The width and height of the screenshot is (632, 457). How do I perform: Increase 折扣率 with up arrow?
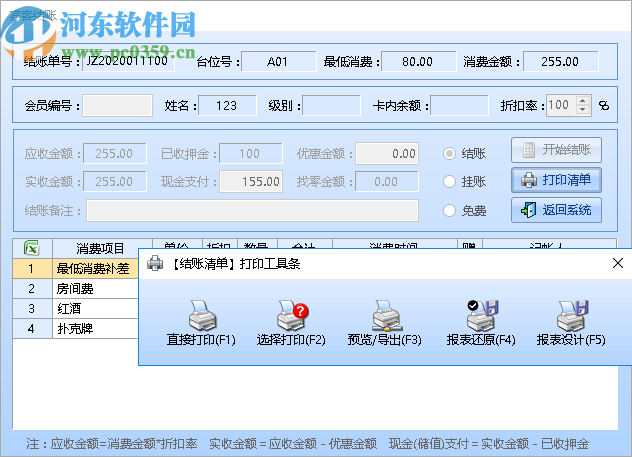[582, 101]
